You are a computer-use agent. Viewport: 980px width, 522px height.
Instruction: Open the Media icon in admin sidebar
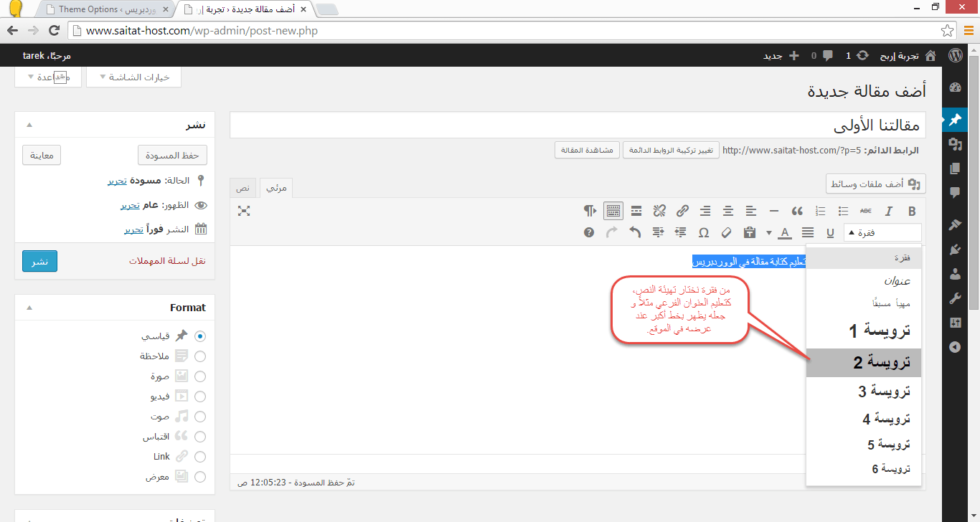[954, 144]
